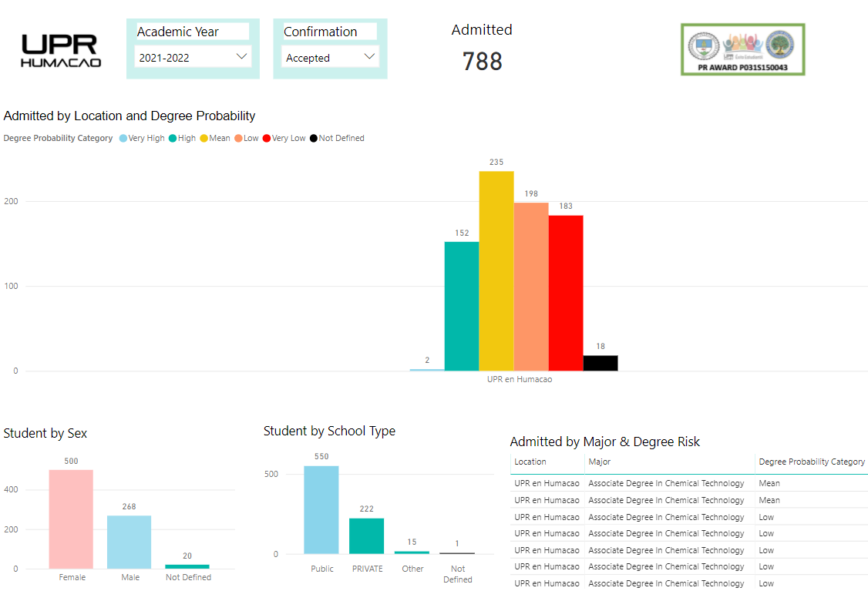This screenshot has width=868, height=591.
Task: Click the Admitted 788 total card
Action: (482, 49)
